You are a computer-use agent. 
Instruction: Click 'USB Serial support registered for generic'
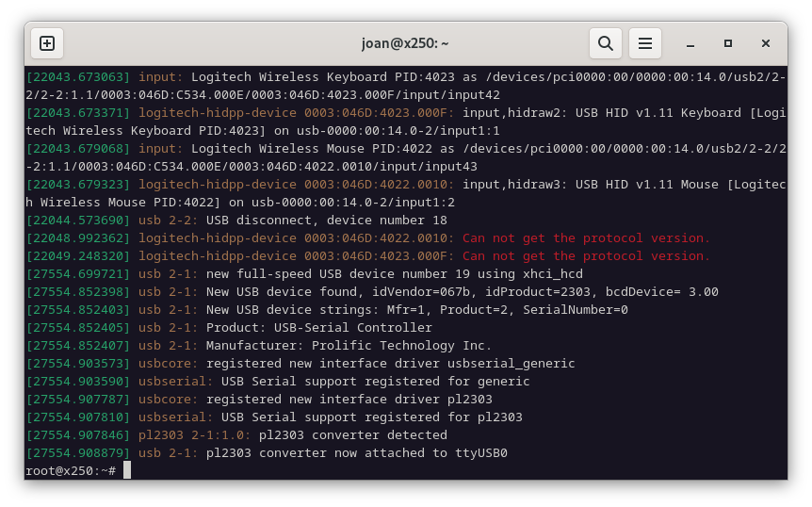coord(376,382)
